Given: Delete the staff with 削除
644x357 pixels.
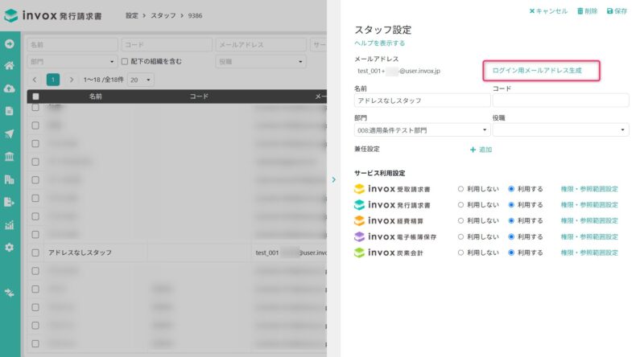Looking at the screenshot, I should point(588,11).
